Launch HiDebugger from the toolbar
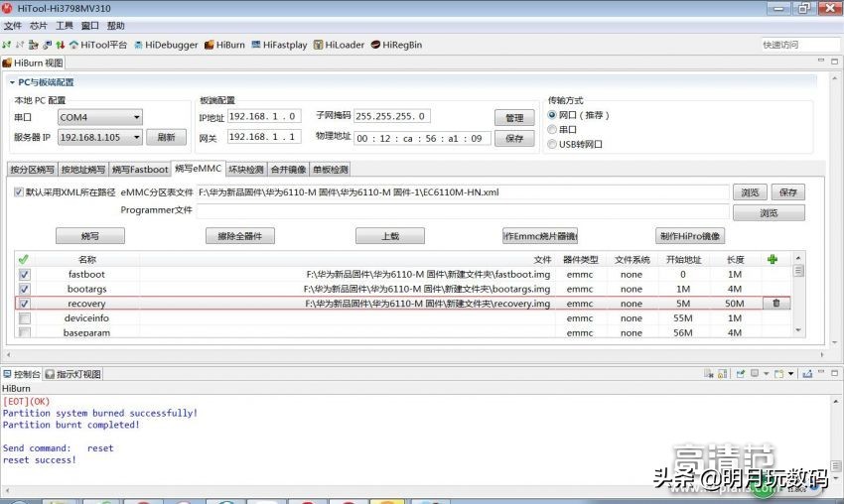844x504 pixels. click(x=166, y=45)
